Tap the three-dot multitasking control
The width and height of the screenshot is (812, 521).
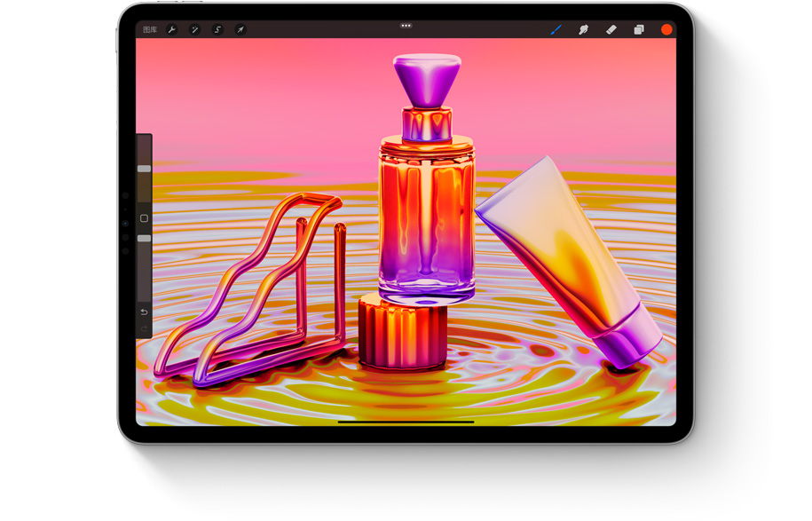(x=406, y=26)
